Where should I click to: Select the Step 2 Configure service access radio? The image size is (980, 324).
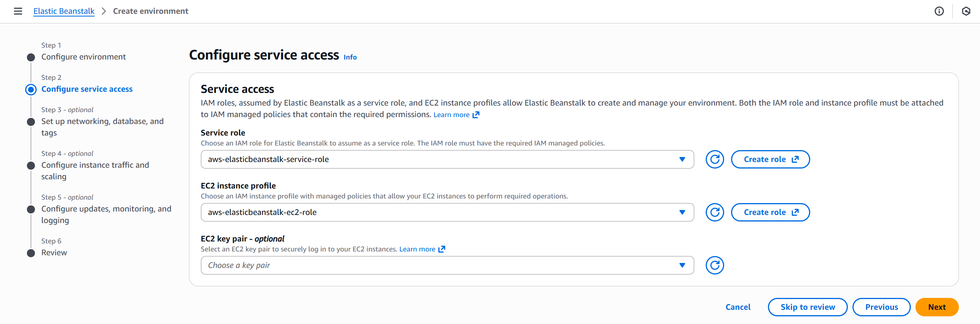tap(31, 89)
